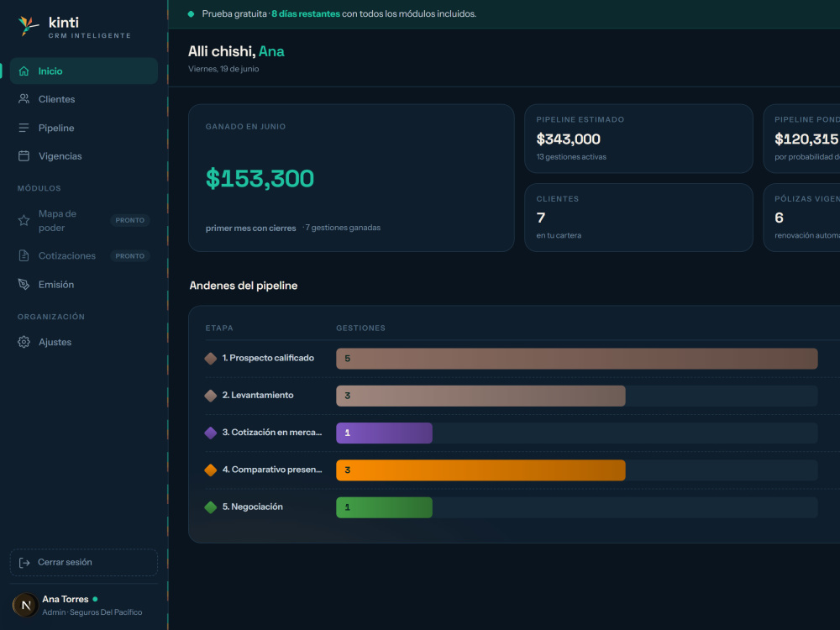Click the '1. Prospecto calificado' stage label
The image size is (840, 630).
269,358
